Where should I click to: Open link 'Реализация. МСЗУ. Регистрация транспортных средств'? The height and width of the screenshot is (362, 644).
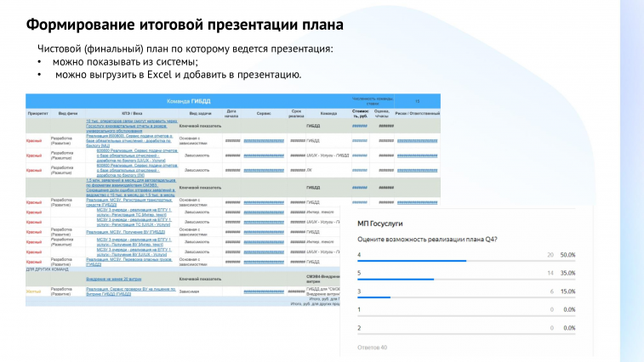pos(129,202)
